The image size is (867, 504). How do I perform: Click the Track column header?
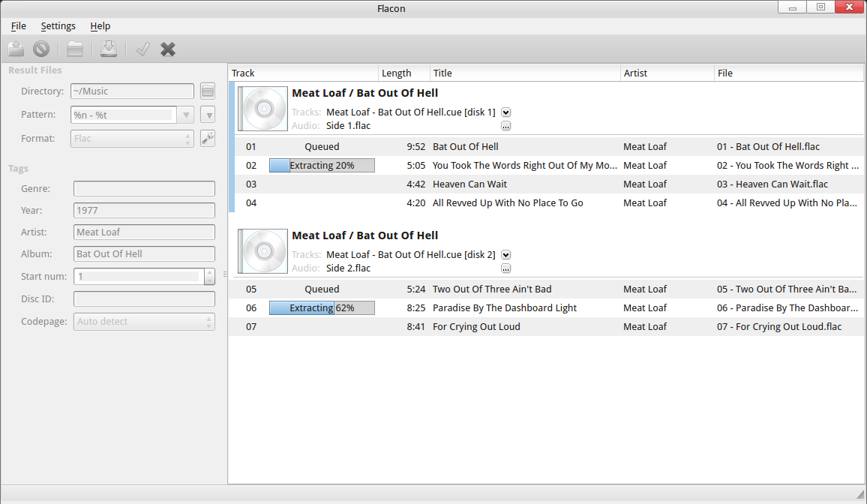[x=304, y=73]
